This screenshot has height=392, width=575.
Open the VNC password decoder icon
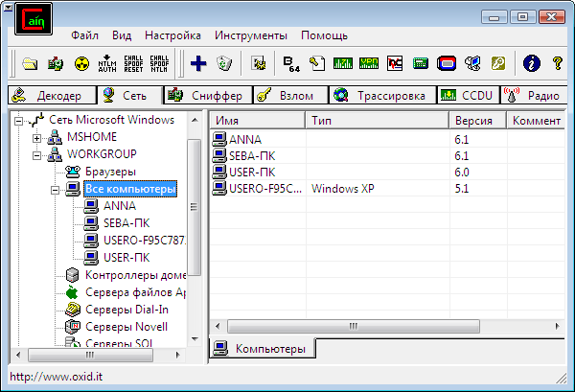click(395, 63)
